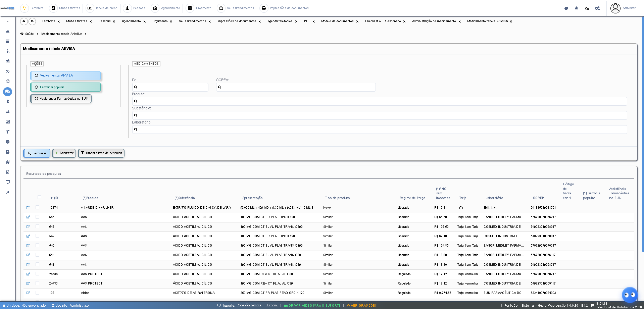Expand breadcrumb arrow after Medicamento tabela ANVISA
Viewport: 644px width, 309px height.
(x=86, y=34)
